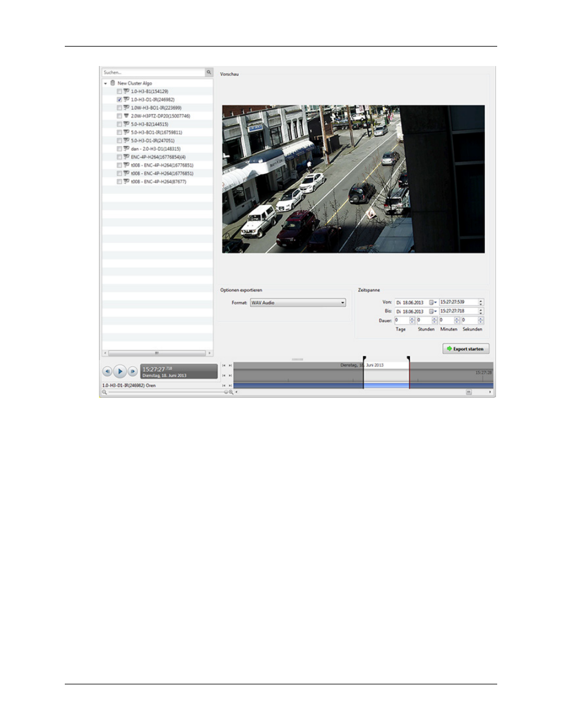Image resolution: width=562 pixels, height=728 pixels.
Task: Click the timeline zoom slider handle
Action: pos(226,392)
